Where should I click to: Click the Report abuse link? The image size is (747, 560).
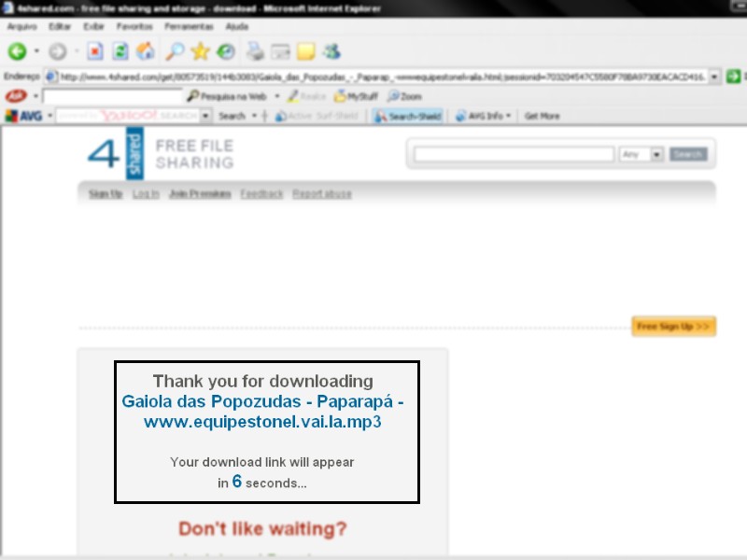[x=322, y=194]
